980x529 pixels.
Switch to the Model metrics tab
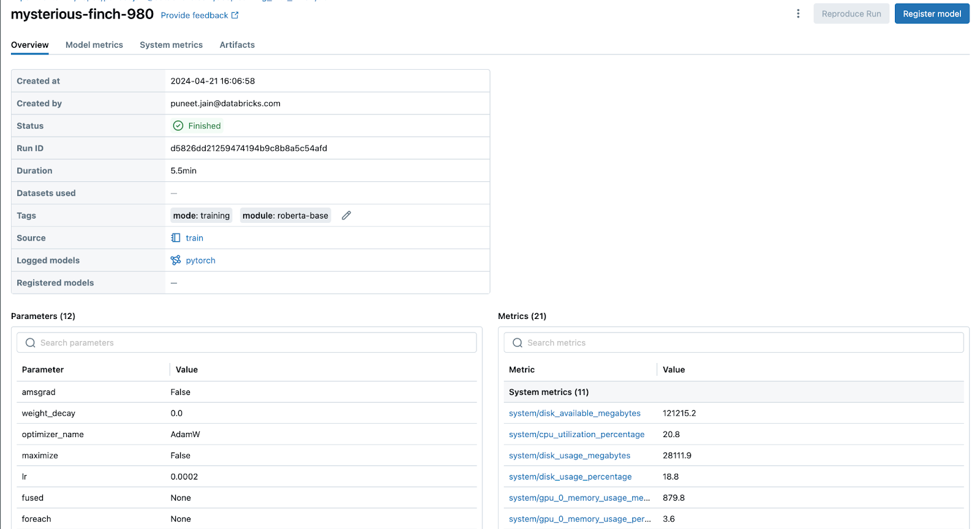coord(94,45)
